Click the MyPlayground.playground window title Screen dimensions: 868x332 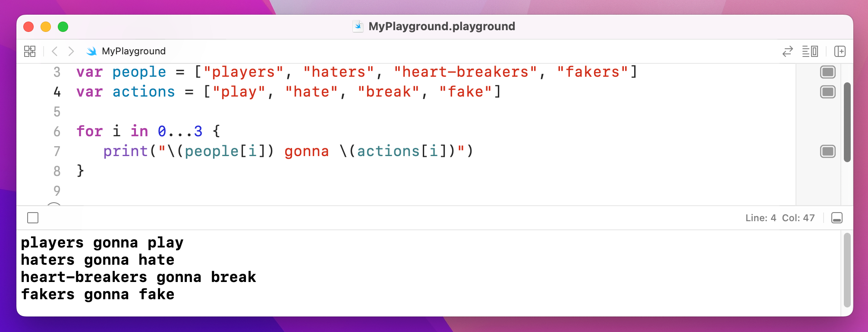tap(441, 27)
